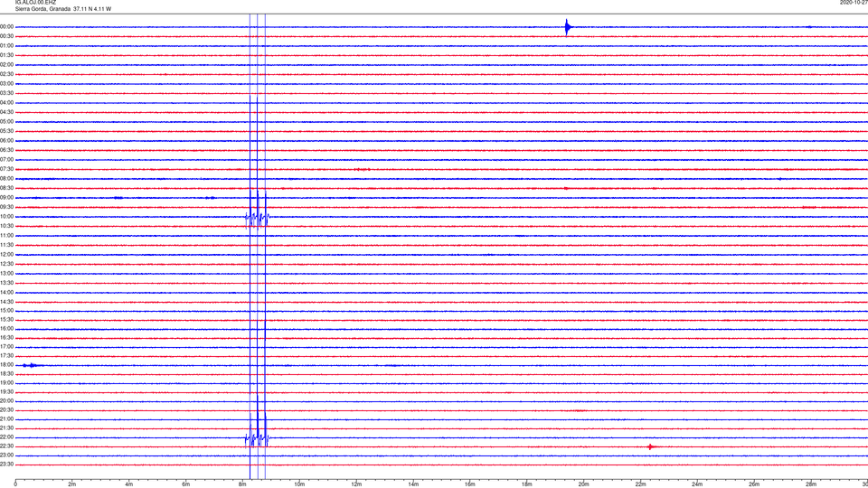
Task: Select the 00:00 time row label
Action: coord(7,26)
